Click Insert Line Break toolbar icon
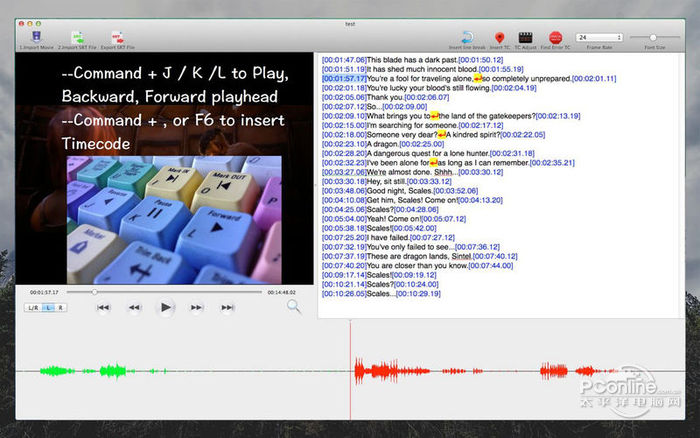Screen dimensions: 700x438 (467, 37)
